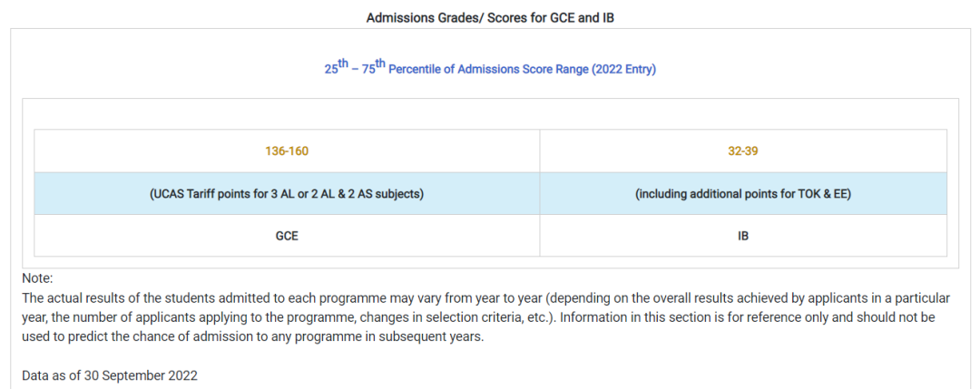
Task: Click the '25th' text in the subtitle
Action: click(x=336, y=68)
